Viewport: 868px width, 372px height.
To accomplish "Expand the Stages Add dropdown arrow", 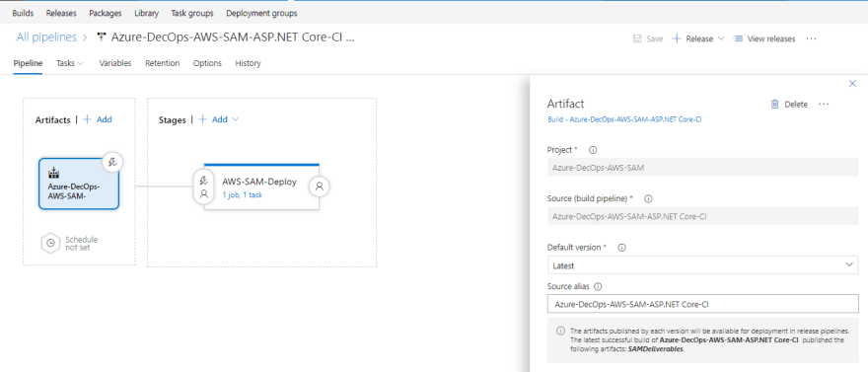I will (236, 119).
